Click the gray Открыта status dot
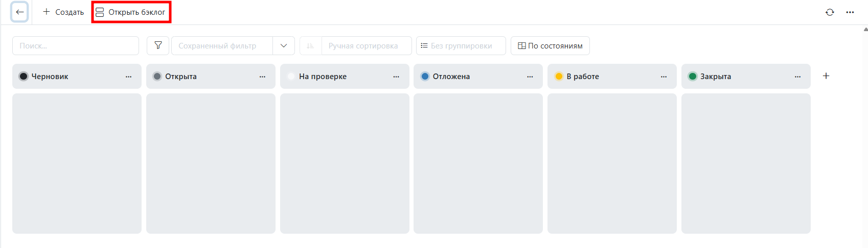The width and height of the screenshot is (868, 248). point(157,77)
